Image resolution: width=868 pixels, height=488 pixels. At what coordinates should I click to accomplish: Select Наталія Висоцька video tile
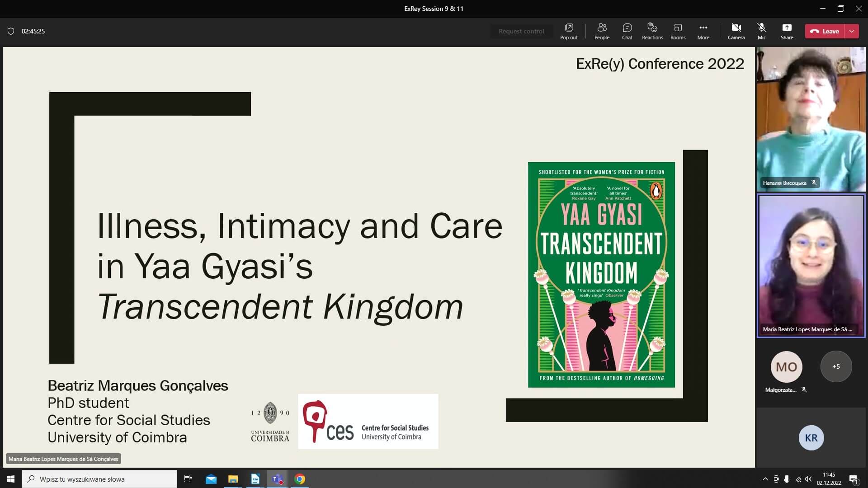811,119
